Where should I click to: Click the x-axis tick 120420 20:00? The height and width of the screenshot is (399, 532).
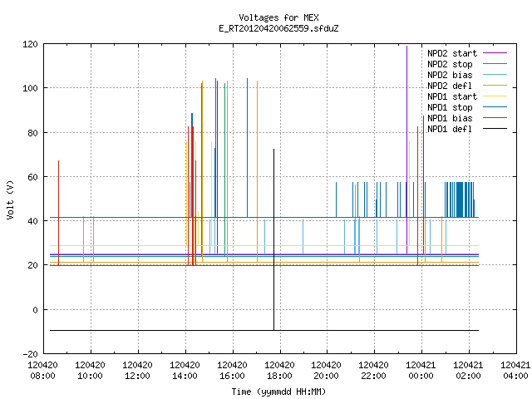point(327,371)
